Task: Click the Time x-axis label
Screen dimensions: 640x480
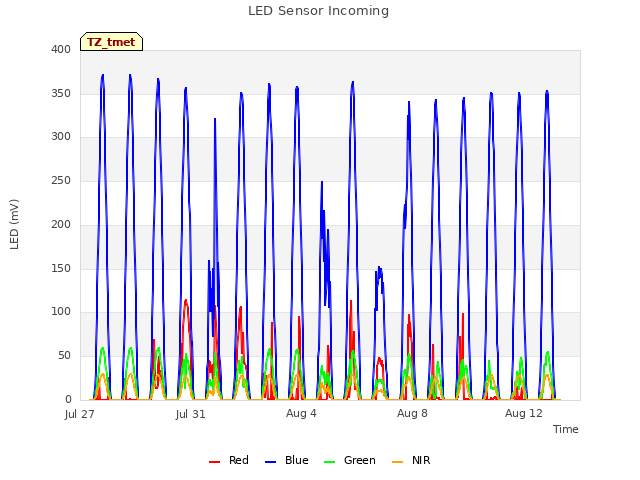Action: pyautogui.click(x=566, y=429)
